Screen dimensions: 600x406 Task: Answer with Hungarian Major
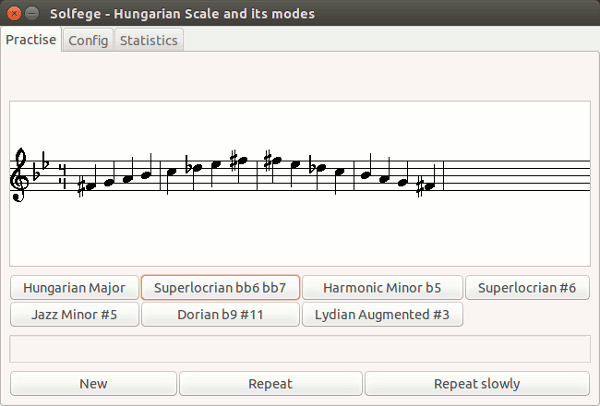[x=75, y=288]
